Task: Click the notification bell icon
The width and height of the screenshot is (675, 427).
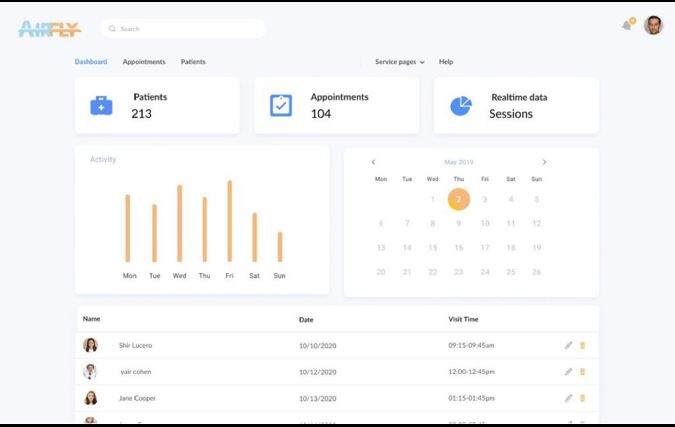Action: point(627,25)
